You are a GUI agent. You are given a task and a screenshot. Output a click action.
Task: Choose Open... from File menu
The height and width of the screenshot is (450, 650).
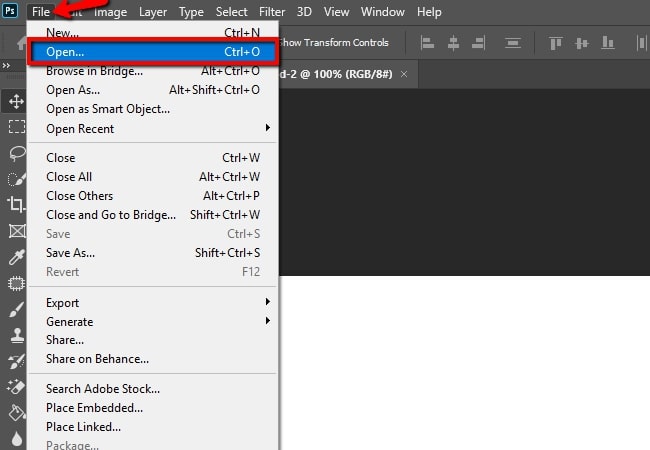click(153, 52)
